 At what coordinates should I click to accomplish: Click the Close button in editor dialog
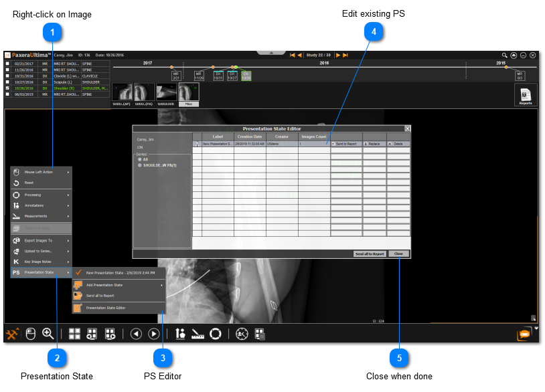tap(398, 254)
